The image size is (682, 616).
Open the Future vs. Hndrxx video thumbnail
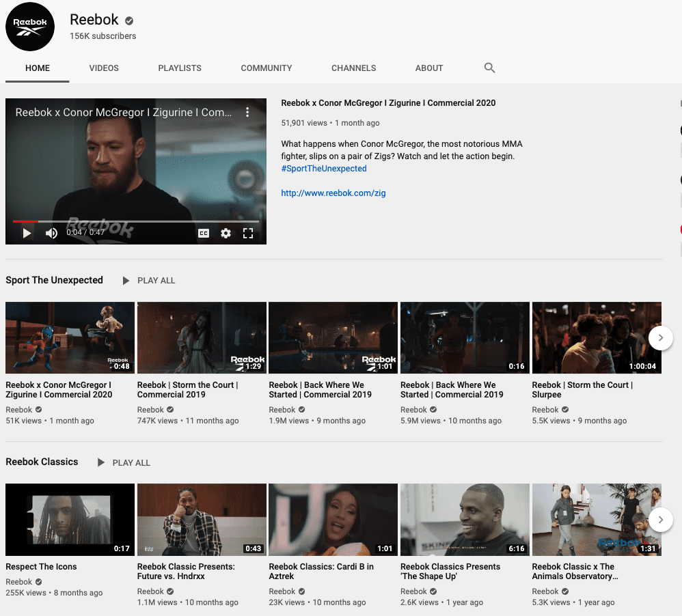click(202, 520)
